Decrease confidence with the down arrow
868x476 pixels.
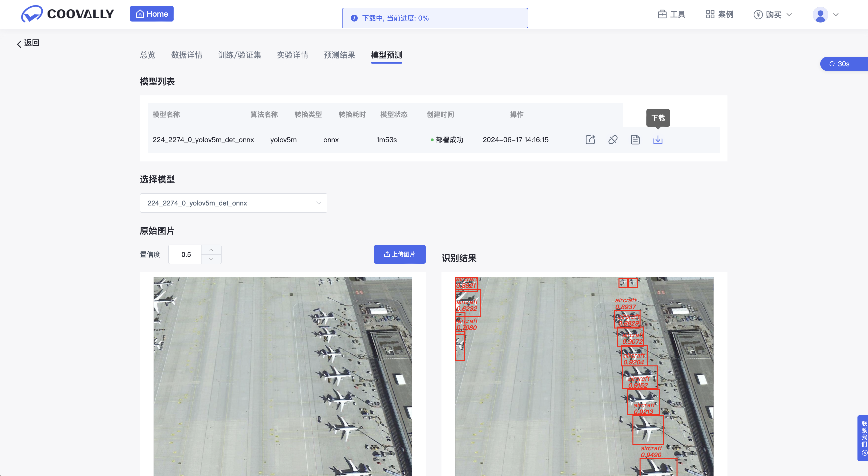(x=211, y=259)
